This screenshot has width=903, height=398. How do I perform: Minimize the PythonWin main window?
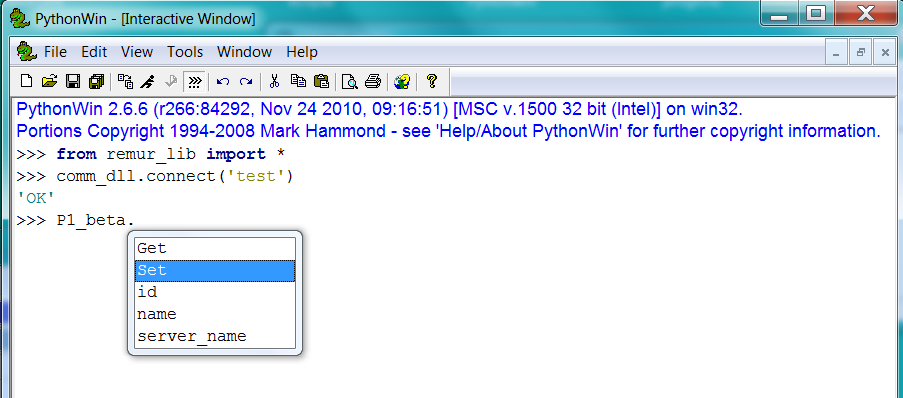click(779, 14)
